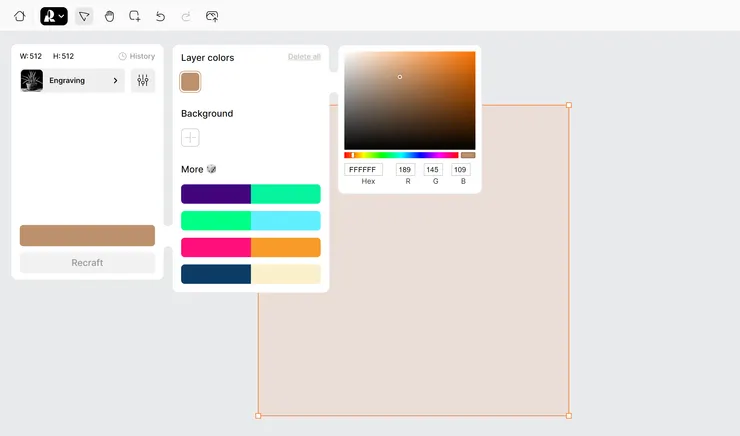Click the G value field showing 145
Screen dimensions: 740x436
tap(433, 169)
